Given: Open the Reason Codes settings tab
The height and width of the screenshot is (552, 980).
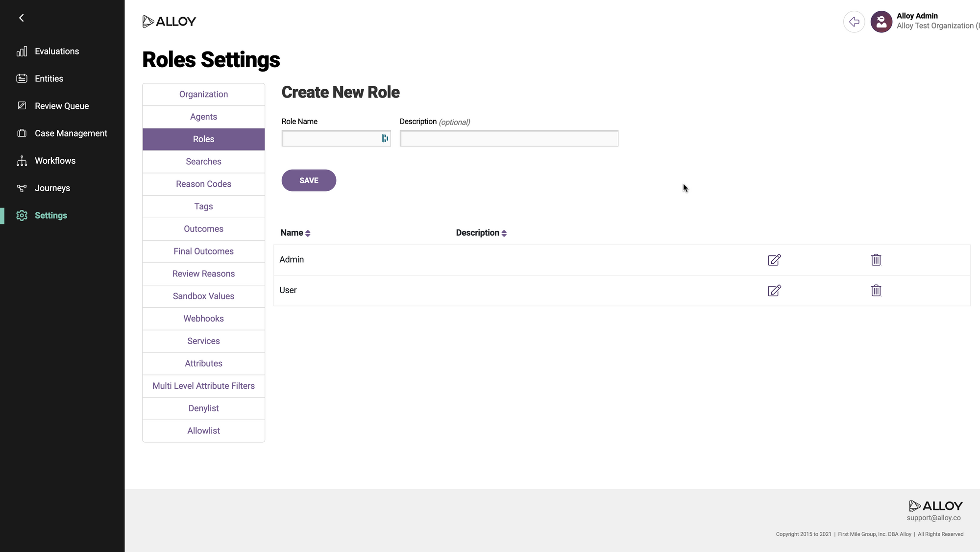Looking at the screenshot, I should pos(203,184).
